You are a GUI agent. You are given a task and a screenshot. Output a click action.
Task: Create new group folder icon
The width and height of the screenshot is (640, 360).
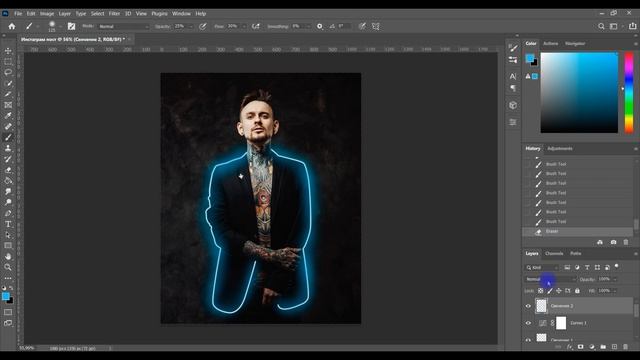[x=603, y=347]
